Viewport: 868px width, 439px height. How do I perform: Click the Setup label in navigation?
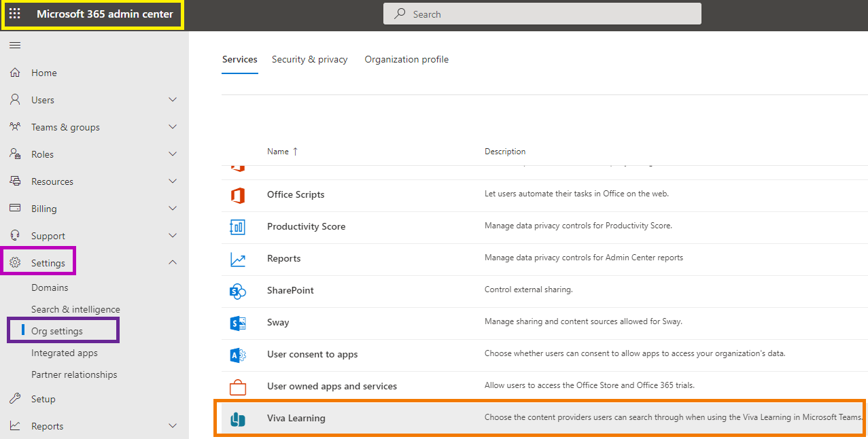(44, 399)
